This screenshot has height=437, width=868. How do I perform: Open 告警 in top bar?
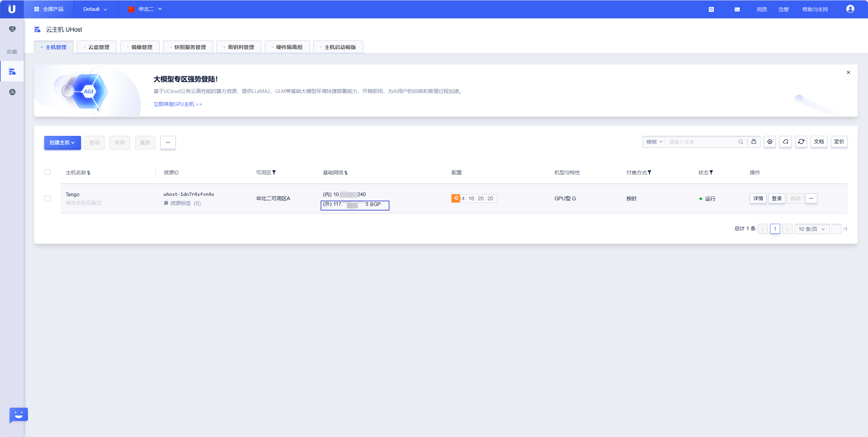[x=784, y=10]
